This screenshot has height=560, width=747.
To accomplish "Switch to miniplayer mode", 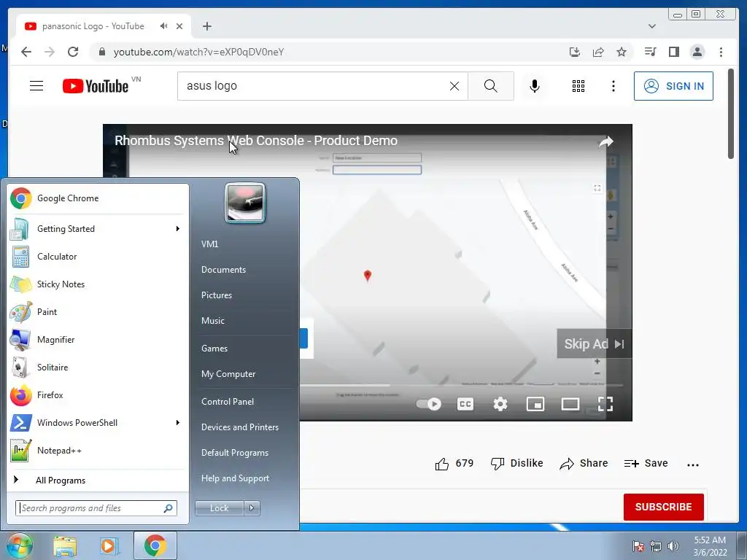I will point(535,404).
